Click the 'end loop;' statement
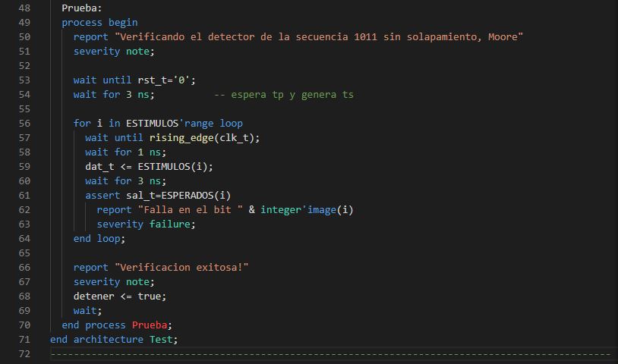The image size is (618, 364). [99, 239]
